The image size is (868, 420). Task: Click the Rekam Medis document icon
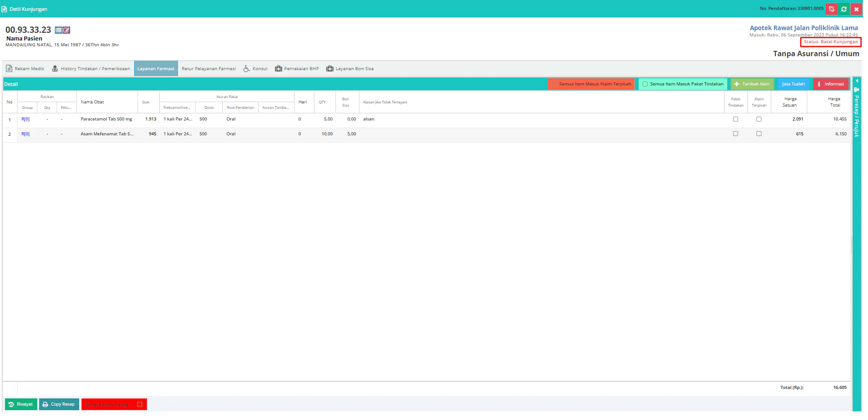[x=9, y=69]
